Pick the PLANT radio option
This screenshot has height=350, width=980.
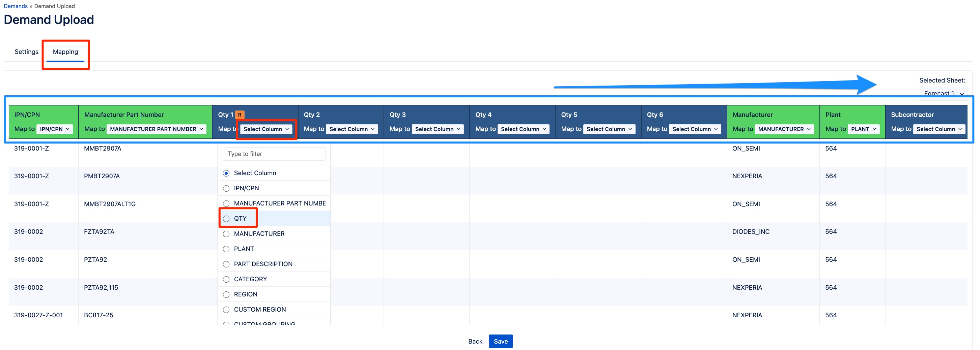point(226,249)
